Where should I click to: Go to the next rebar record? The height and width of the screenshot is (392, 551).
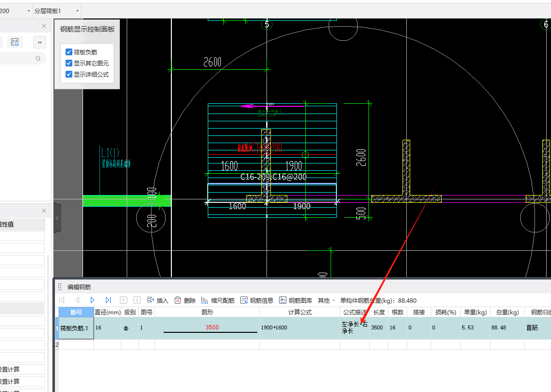(x=92, y=300)
